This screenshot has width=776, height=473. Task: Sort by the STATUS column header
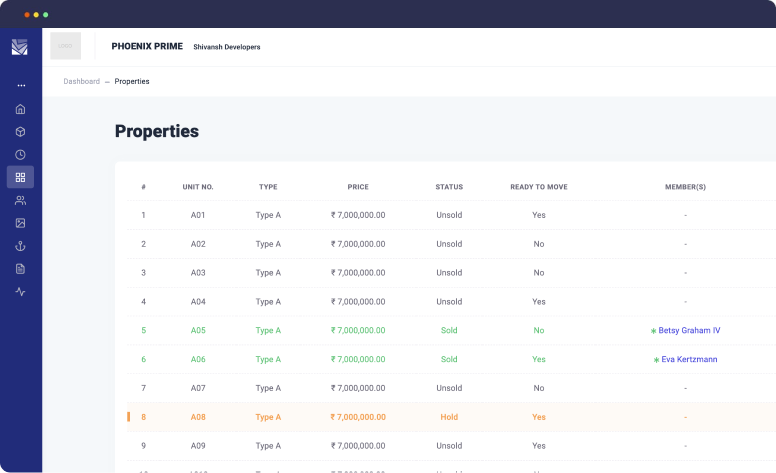[449, 187]
